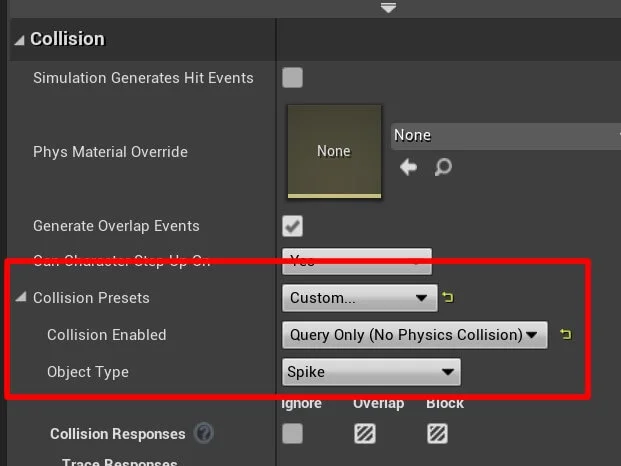Image resolution: width=621 pixels, height=466 pixels.
Task: Click the downward arrow at panel top
Action: click(x=389, y=8)
